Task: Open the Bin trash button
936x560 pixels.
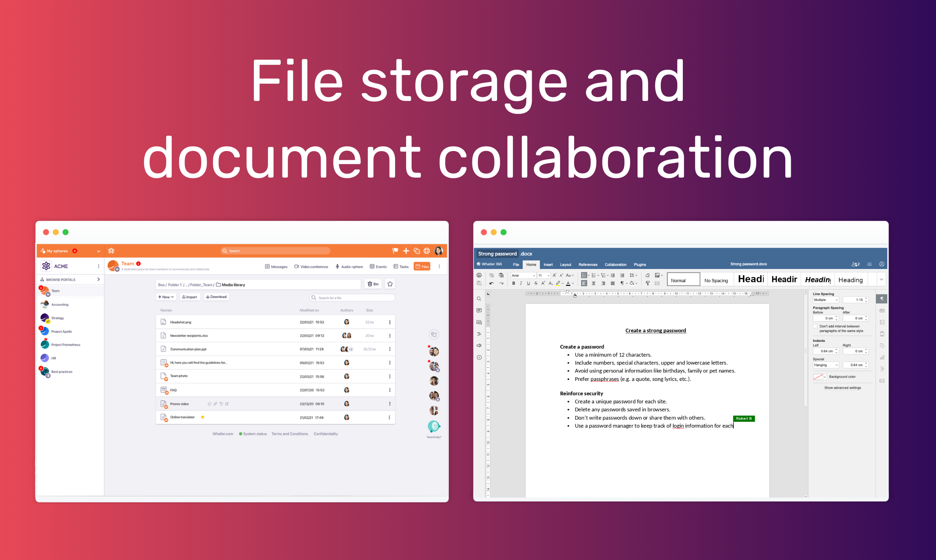Action: (x=373, y=284)
